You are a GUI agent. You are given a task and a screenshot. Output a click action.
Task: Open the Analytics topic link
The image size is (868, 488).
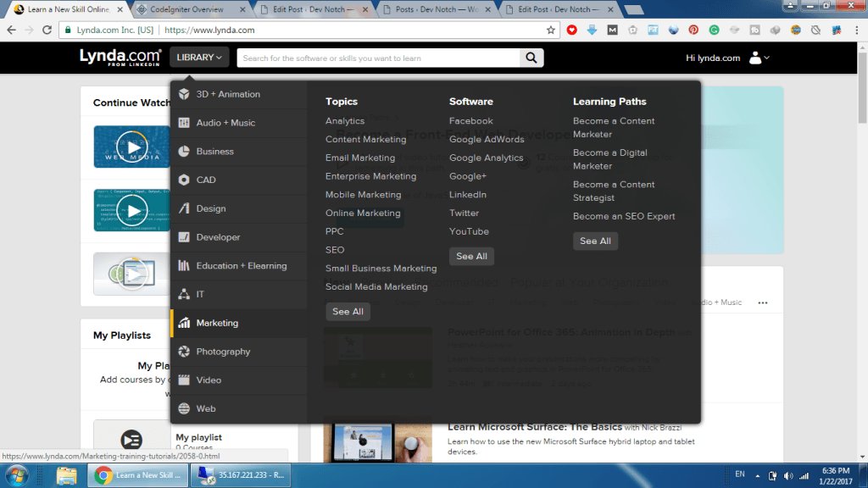click(345, 120)
